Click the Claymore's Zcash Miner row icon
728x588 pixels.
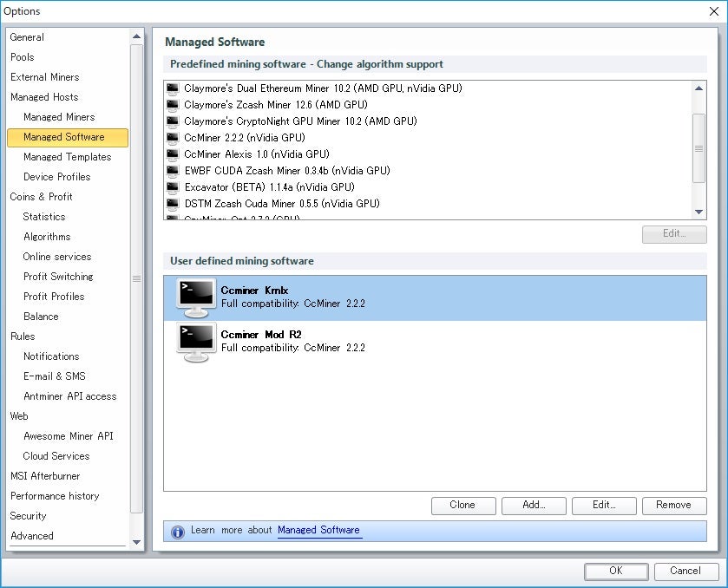coord(173,105)
